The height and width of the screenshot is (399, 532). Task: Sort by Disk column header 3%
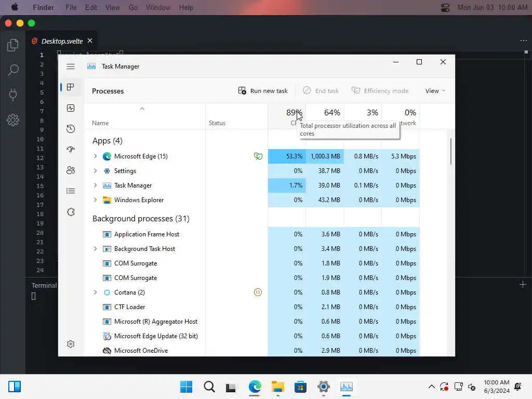pos(363,116)
